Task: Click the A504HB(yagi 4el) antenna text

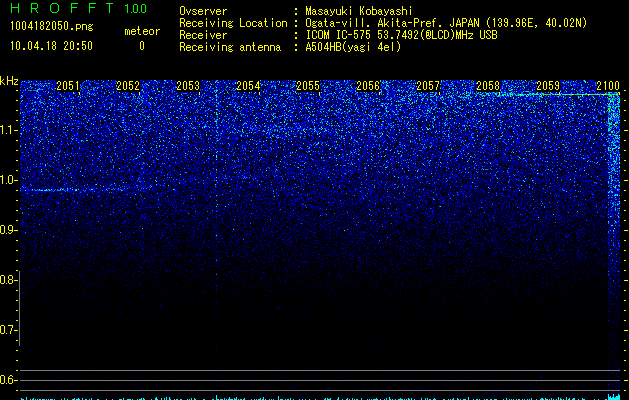Action: pyautogui.click(x=353, y=47)
